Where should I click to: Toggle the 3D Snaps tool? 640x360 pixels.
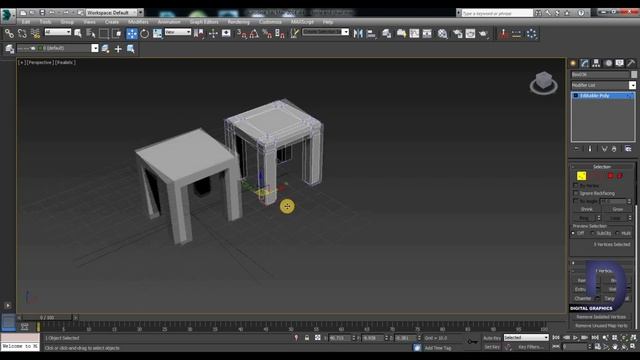[241, 33]
